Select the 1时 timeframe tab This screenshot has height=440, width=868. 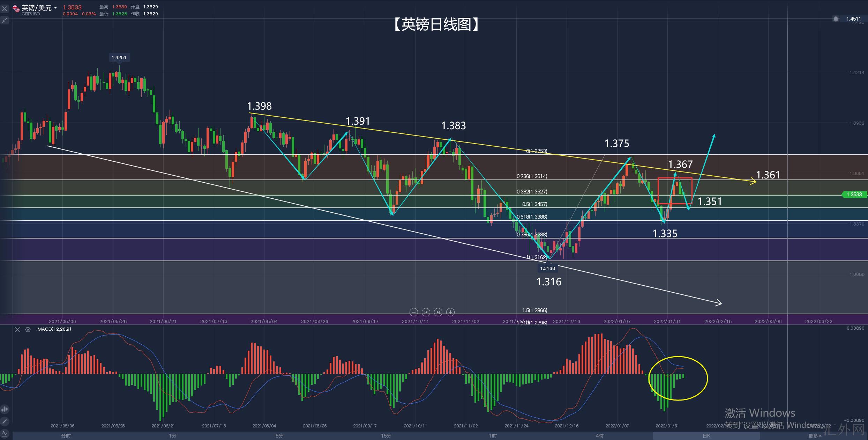pos(493,436)
